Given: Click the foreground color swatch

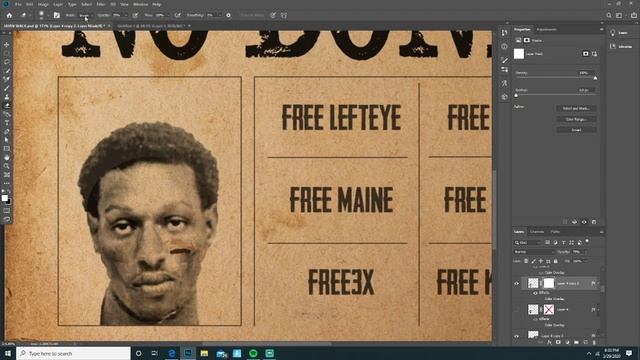Looking at the screenshot, I should tap(4, 198).
